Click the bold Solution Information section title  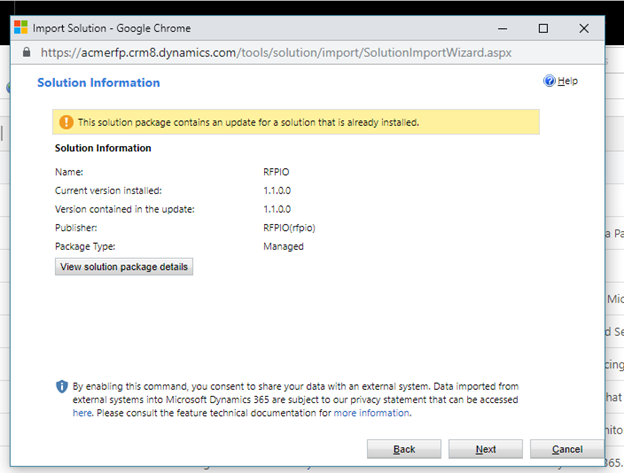[103, 148]
